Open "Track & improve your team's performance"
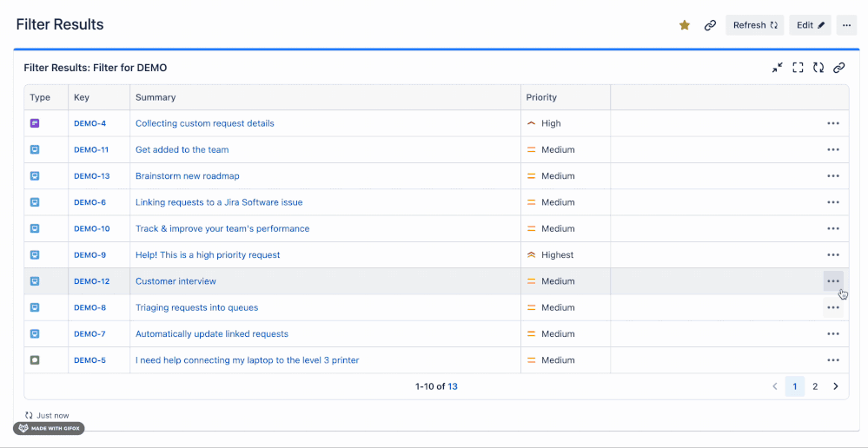 point(222,228)
